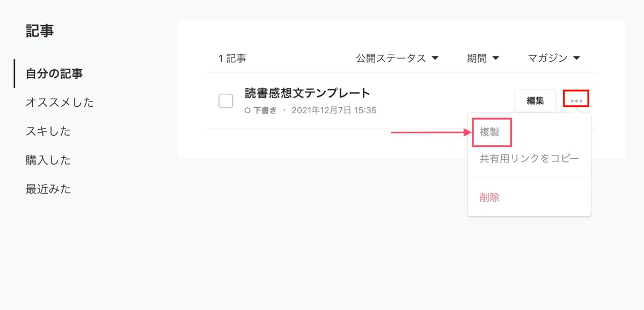
Task: Click the 記事 page heading
Action: pyautogui.click(x=40, y=31)
